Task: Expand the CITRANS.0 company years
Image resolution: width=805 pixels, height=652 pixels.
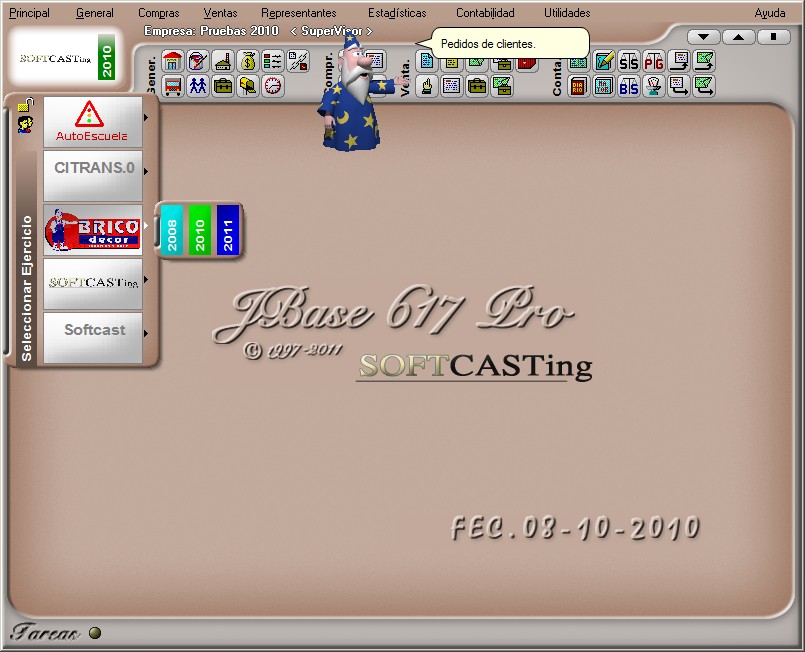Action: click(147, 172)
